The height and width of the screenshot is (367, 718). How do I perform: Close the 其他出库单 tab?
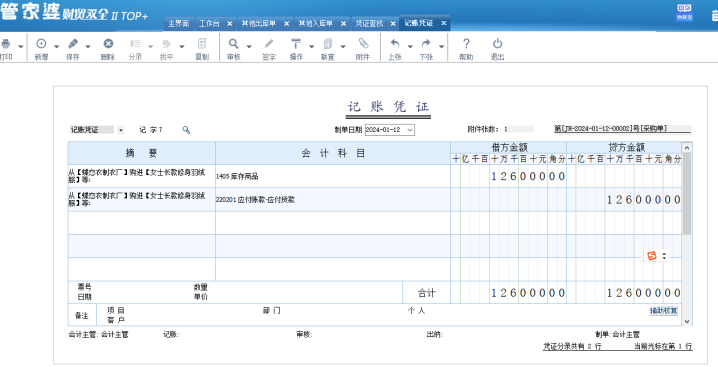287,23
